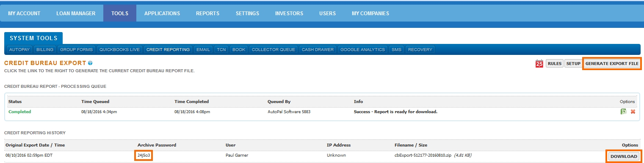Open the SMS tab
Screen dimensions: 644x163
pyautogui.click(x=396, y=49)
